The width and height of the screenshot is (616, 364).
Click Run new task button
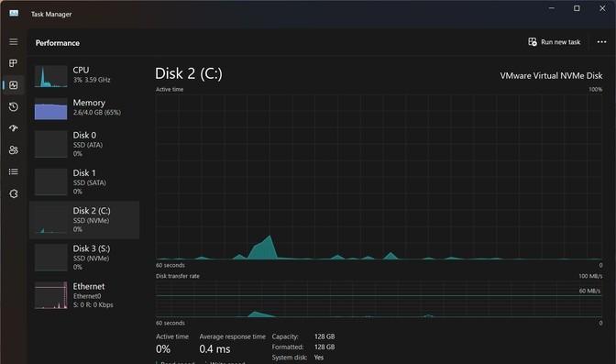(554, 42)
